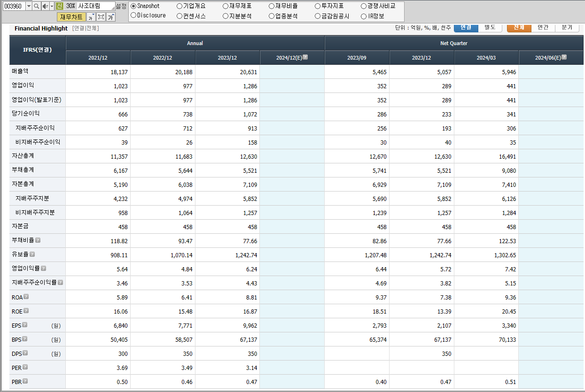Click the 2023/09 column header
The height and width of the screenshot is (392, 585).
point(357,58)
